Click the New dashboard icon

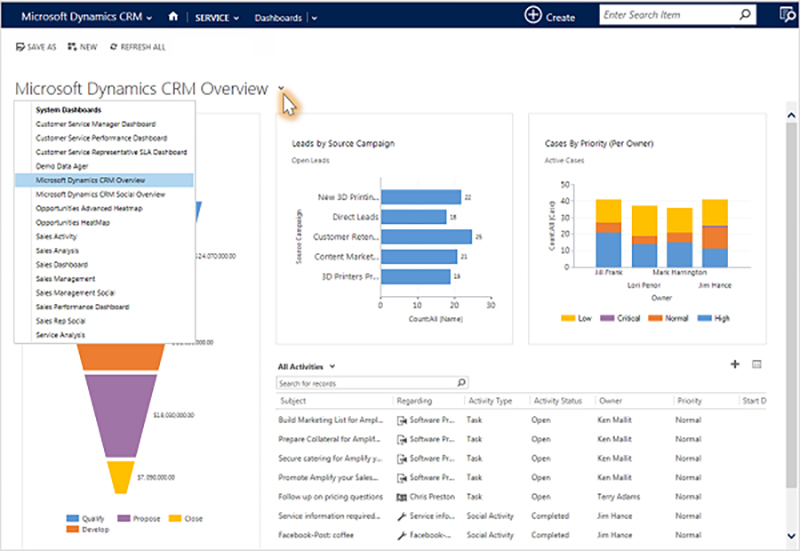[72, 47]
